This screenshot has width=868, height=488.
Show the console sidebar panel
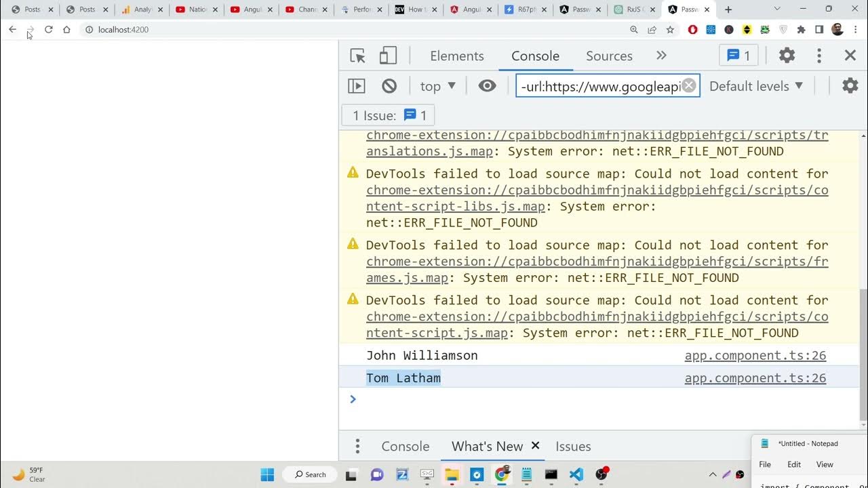coord(357,86)
